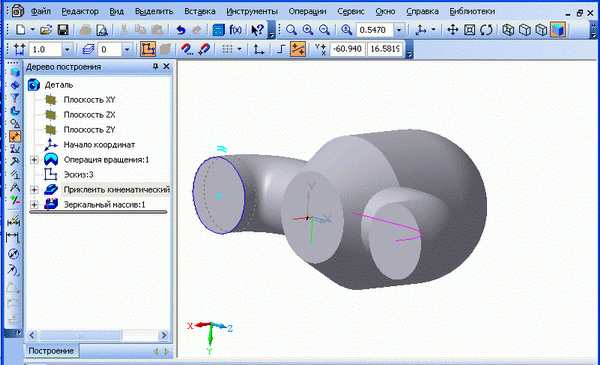Click the tree panel horizontal scrollbar
Viewport: 600px width, 365px height.
(x=98, y=335)
